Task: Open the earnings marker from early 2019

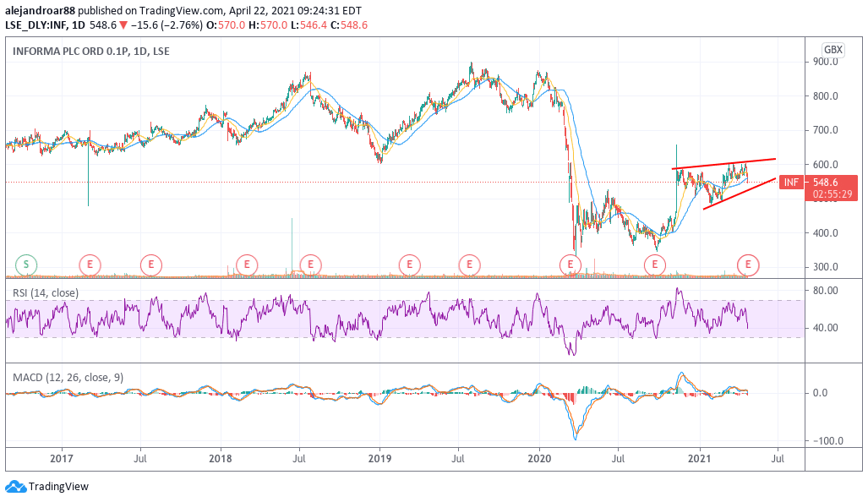Action: tap(410, 265)
